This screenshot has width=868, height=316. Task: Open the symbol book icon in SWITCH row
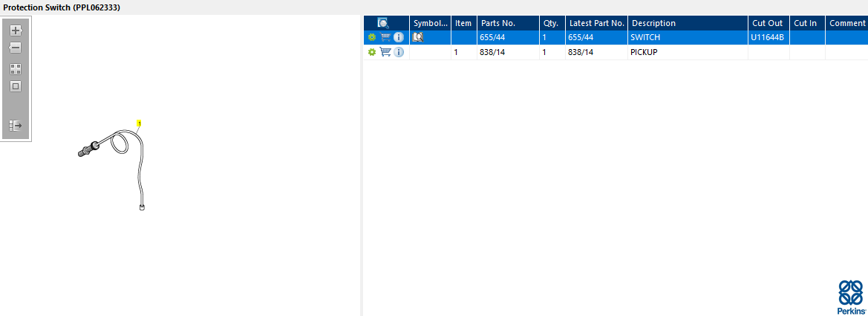pos(419,37)
